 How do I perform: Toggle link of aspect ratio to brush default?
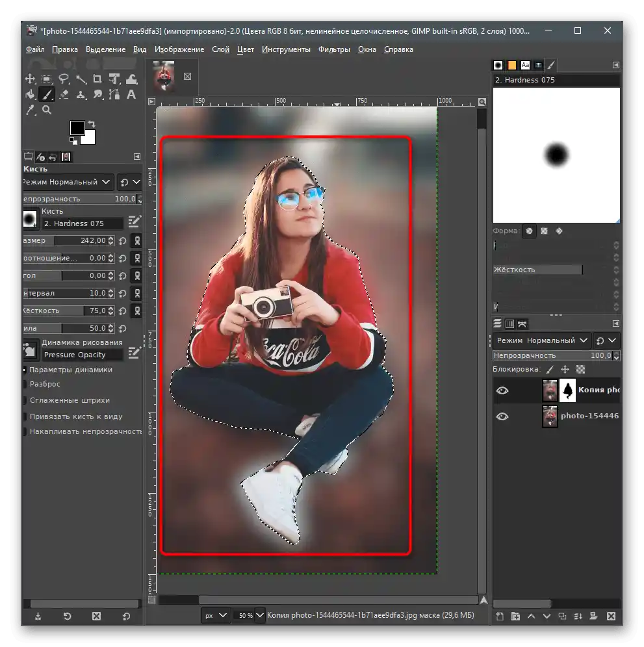coord(137,259)
